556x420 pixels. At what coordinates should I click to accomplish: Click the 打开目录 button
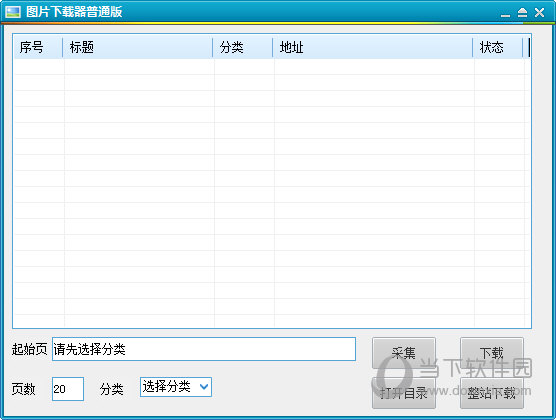click(x=404, y=393)
